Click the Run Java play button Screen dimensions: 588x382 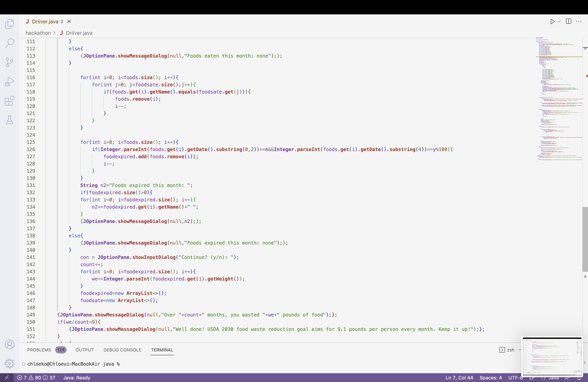point(552,21)
